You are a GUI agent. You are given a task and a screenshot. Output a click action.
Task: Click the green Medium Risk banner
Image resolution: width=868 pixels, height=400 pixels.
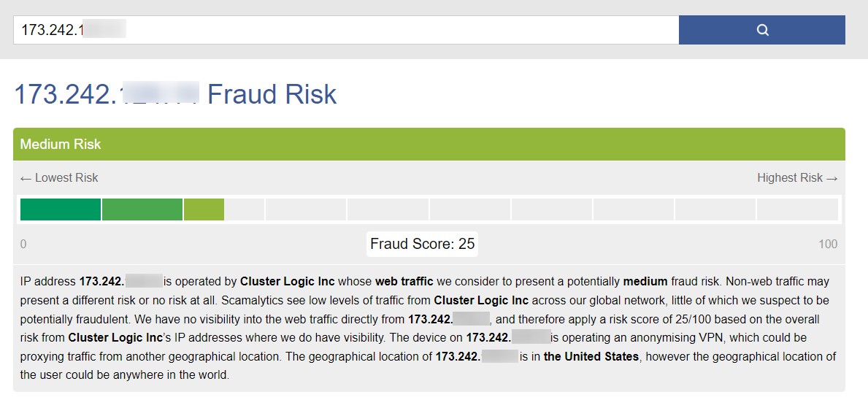[x=429, y=144]
